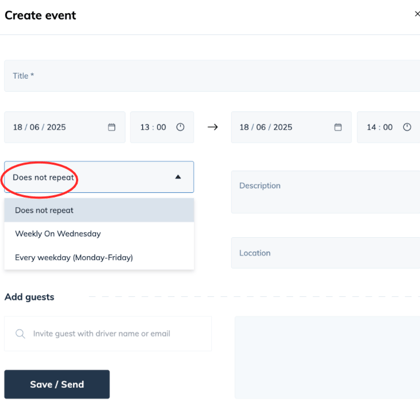The image size is (420, 410).
Task: Open the end date calendar icon
Action: tap(338, 127)
